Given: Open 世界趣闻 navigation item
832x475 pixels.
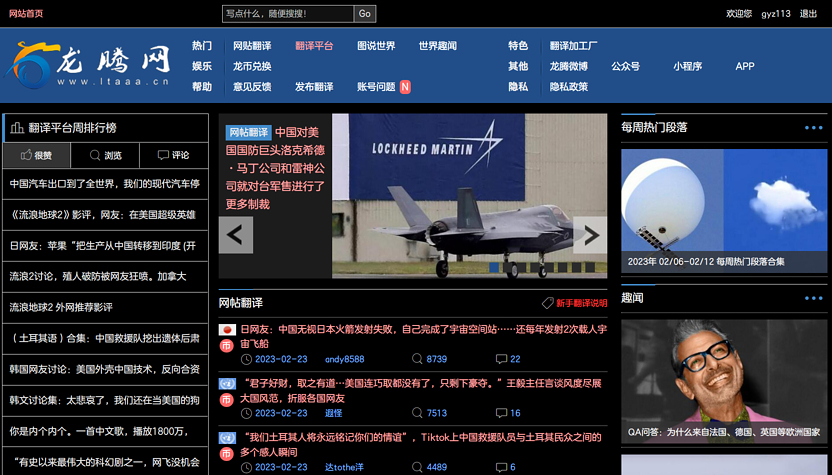Looking at the screenshot, I should [x=438, y=46].
